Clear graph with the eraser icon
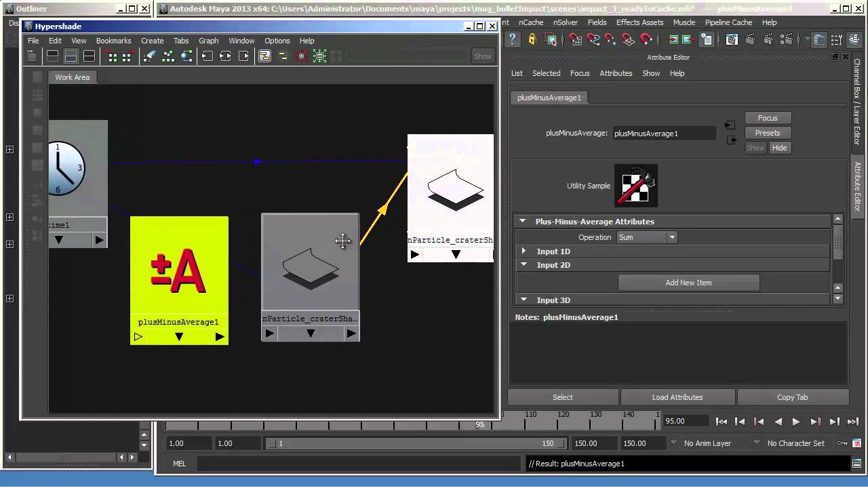The width and height of the screenshot is (868, 488). click(x=150, y=56)
